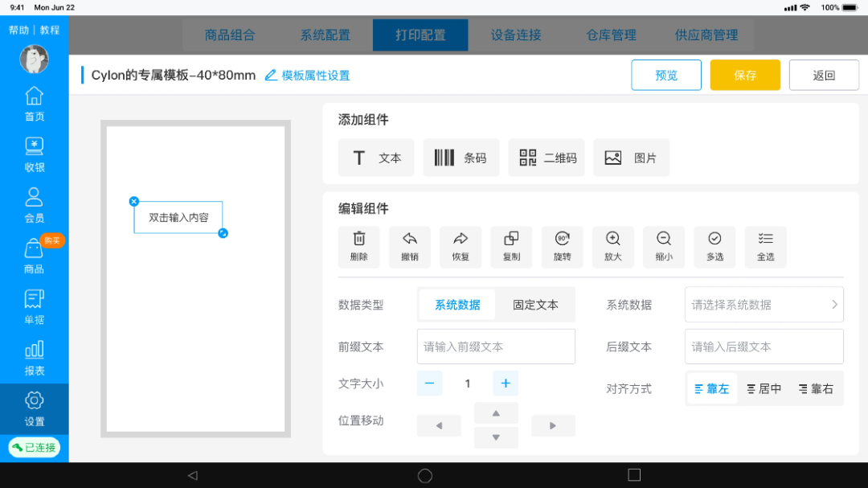
Task: Open 帮助 help link
Action: [18, 30]
